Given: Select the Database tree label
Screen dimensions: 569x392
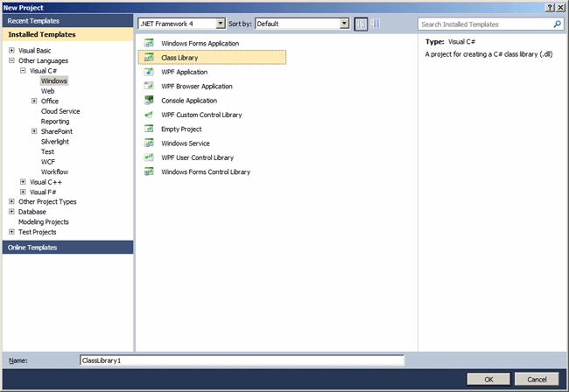Looking at the screenshot, I should coord(32,212).
